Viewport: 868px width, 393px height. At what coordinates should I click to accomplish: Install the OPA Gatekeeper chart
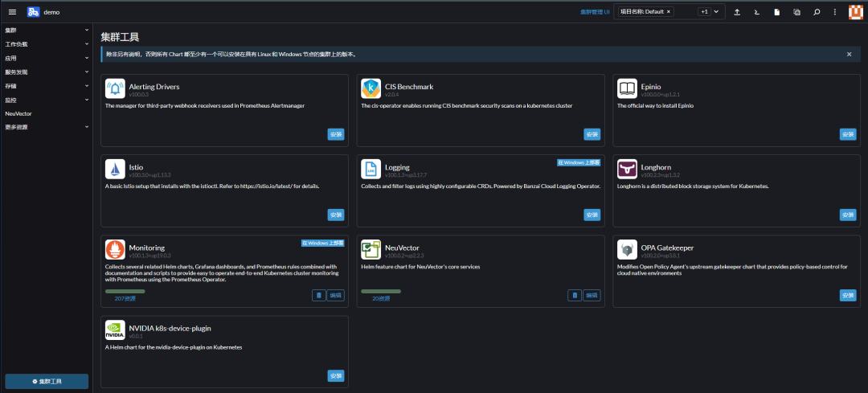click(x=848, y=295)
